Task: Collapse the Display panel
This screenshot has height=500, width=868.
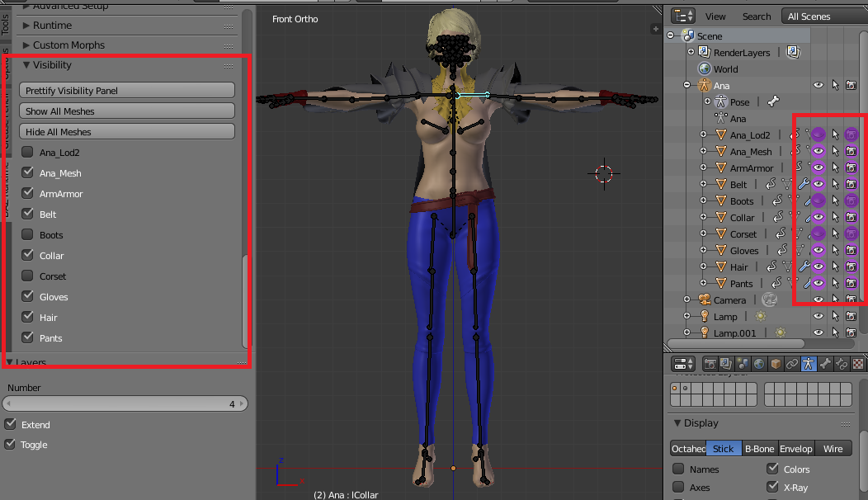Action: (677, 422)
